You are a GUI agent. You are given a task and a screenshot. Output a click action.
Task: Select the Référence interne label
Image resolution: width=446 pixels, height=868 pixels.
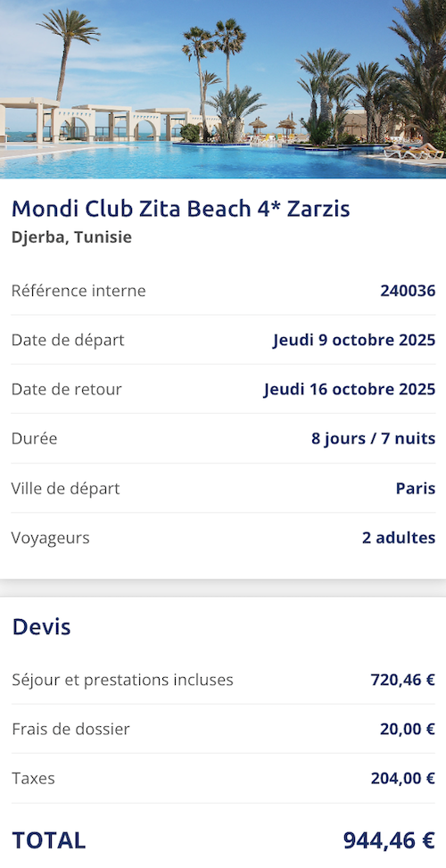pyautogui.click(x=78, y=291)
